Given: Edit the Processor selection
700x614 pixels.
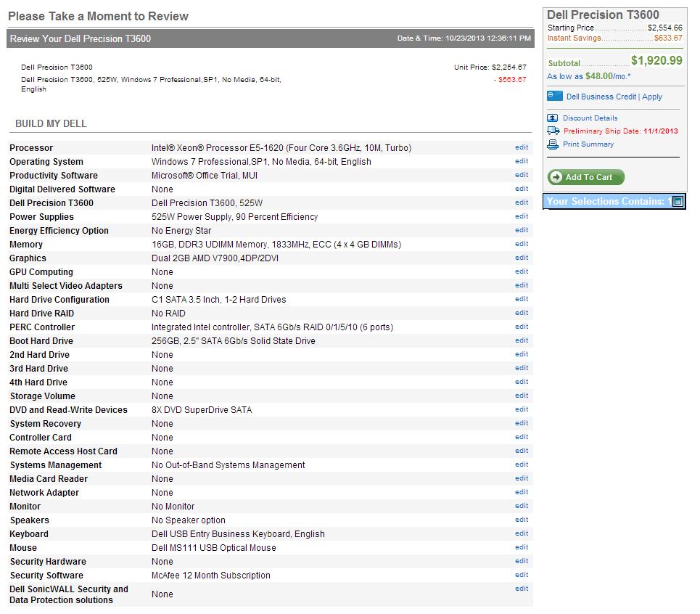Looking at the screenshot, I should [x=522, y=147].
